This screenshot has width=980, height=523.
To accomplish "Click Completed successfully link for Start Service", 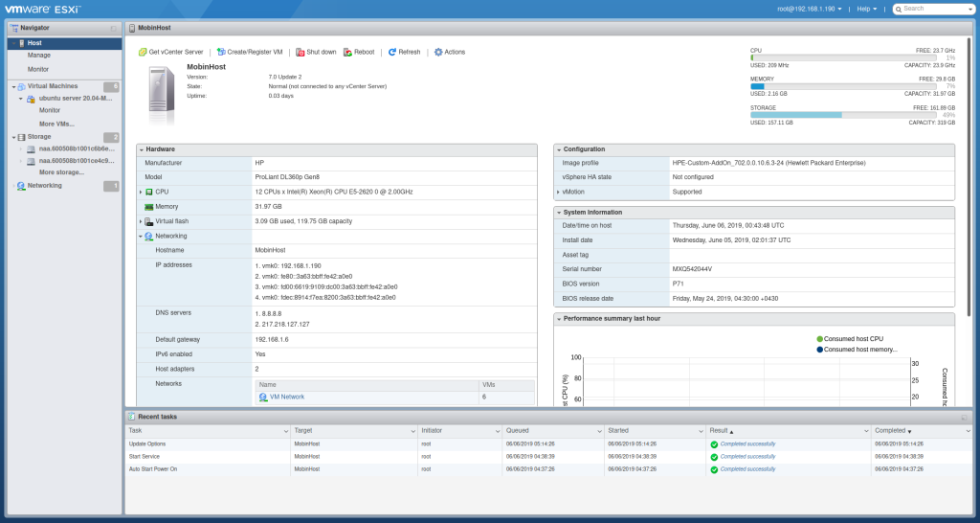I will coord(747,457).
